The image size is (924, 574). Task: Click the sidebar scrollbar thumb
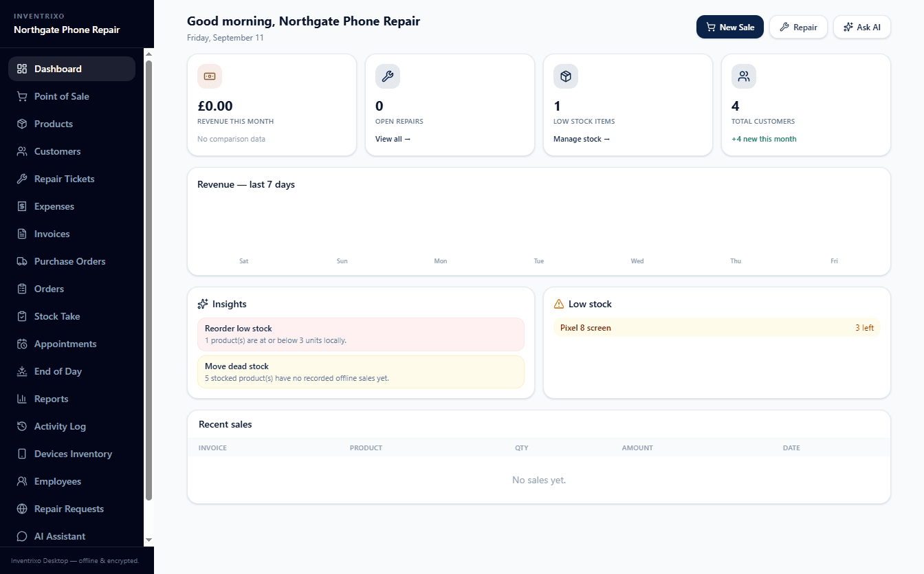tap(148, 280)
